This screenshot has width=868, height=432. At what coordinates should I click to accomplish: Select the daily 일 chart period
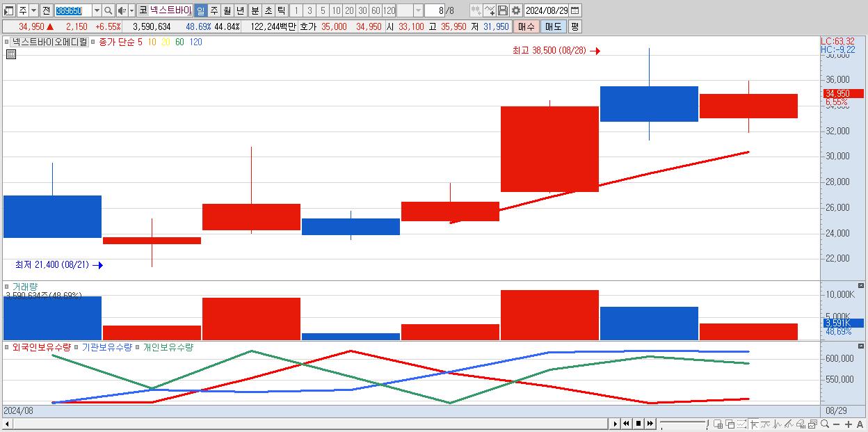coord(200,10)
